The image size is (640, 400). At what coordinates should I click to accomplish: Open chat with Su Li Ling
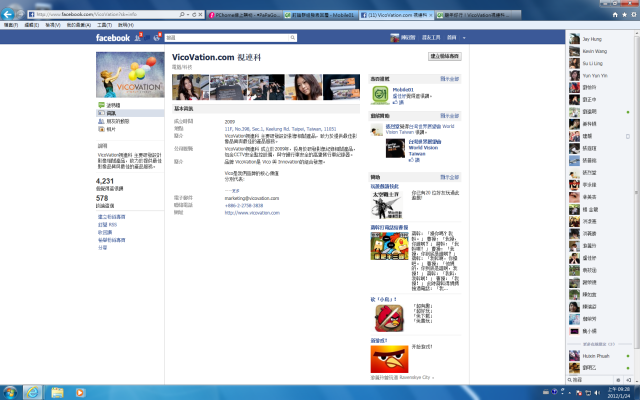point(598,63)
